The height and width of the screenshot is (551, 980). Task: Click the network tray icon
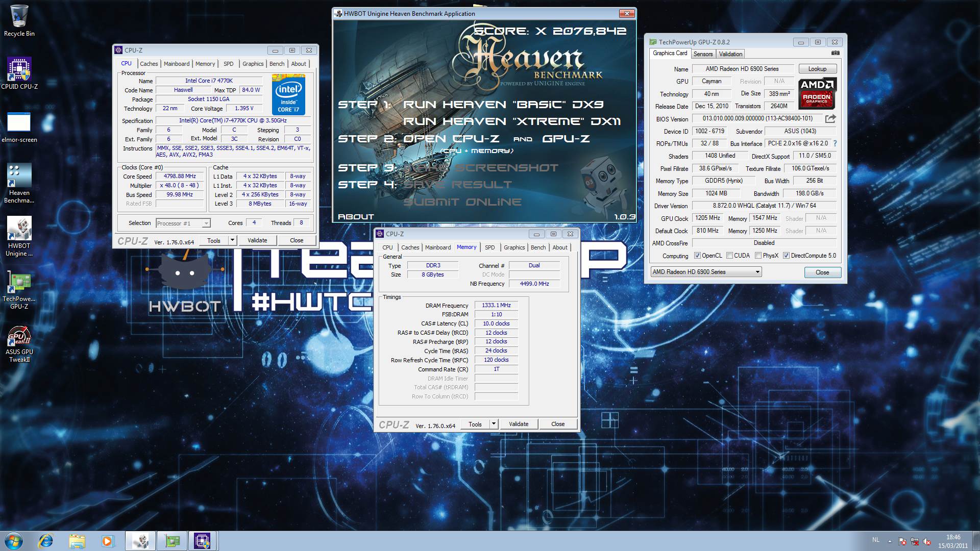coord(915,541)
